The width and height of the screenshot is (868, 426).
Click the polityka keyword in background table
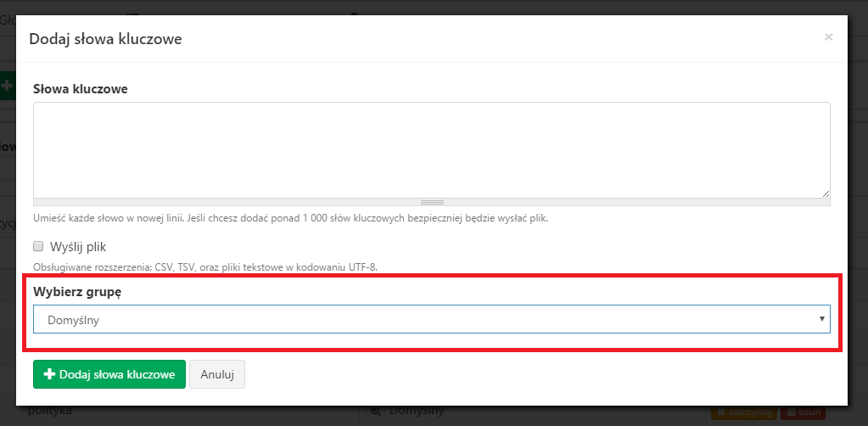[50, 411]
